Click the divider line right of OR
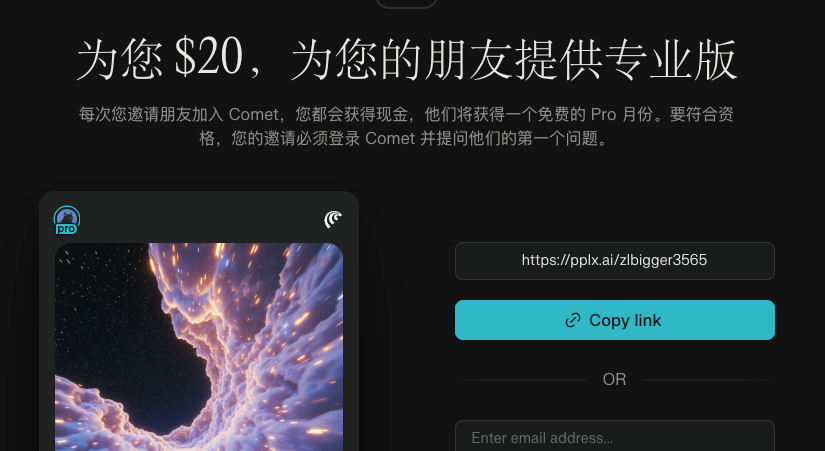The width and height of the screenshot is (825, 451). click(707, 379)
